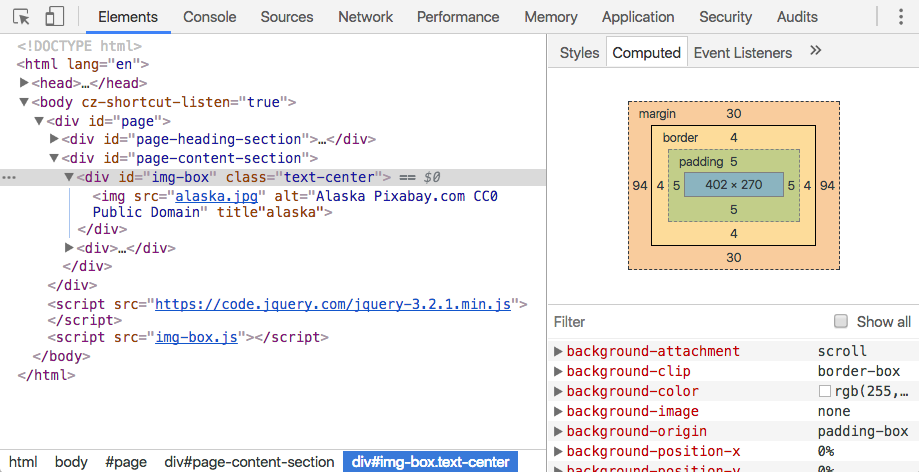Open the Performance tab
The height and width of the screenshot is (472, 919).
pos(458,17)
